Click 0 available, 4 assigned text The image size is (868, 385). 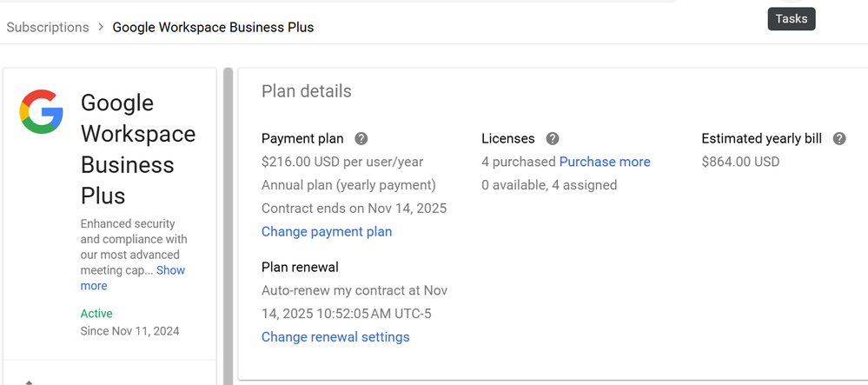[549, 185]
